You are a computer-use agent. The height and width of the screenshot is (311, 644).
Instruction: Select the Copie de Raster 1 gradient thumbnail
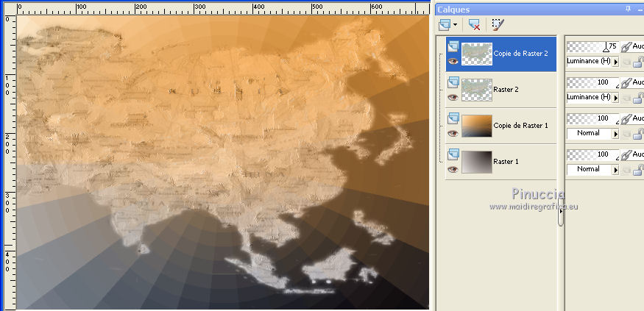click(477, 126)
